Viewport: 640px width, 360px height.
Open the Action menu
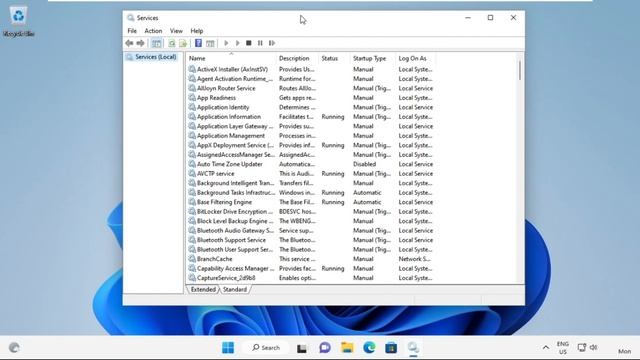(x=153, y=31)
